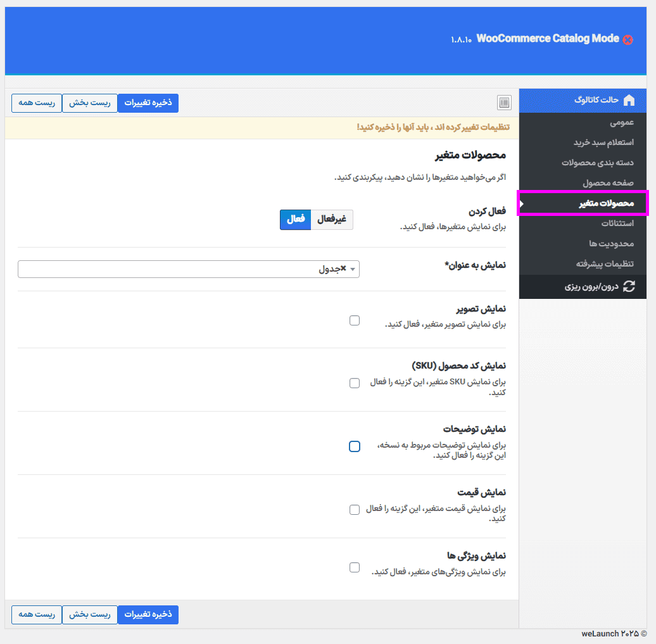Enable the نمایش تصویر checkbox

click(x=355, y=320)
